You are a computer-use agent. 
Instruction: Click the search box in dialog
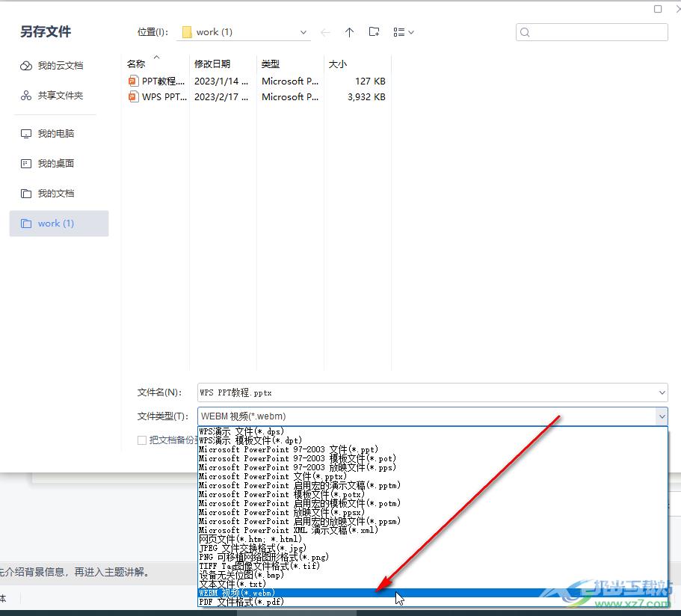591,32
